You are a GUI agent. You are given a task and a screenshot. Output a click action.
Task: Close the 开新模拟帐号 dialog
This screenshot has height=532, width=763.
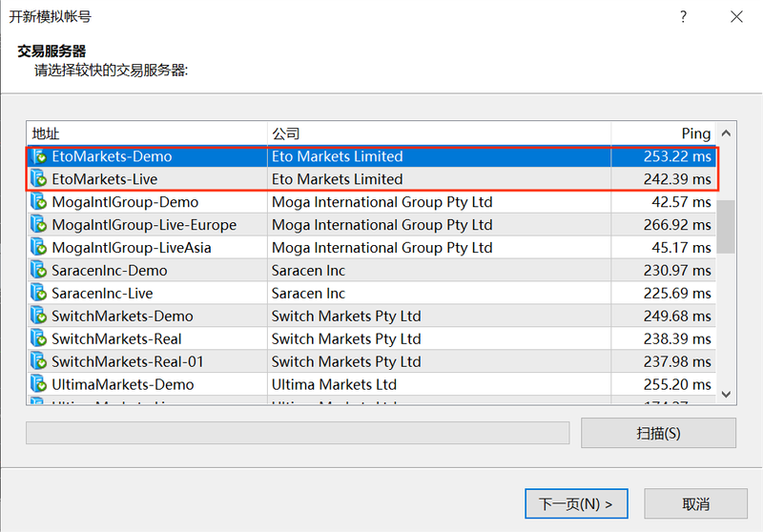coord(736,17)
